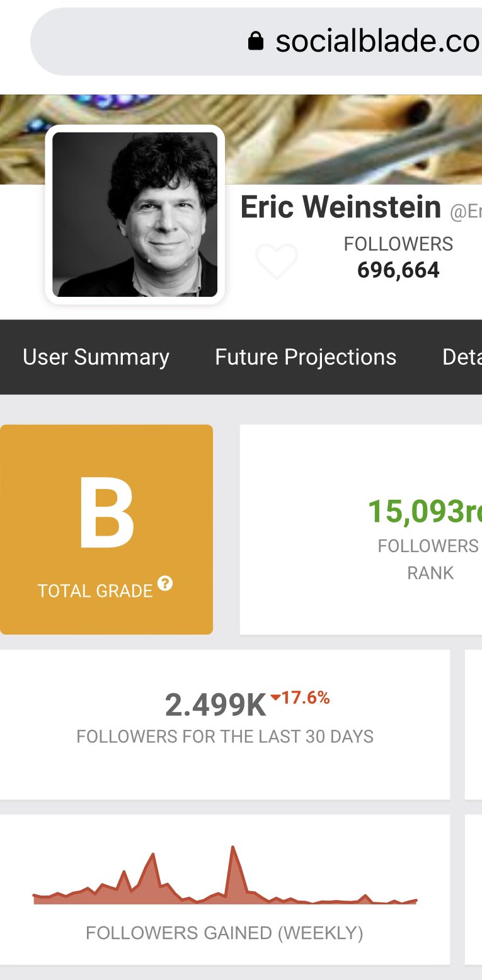Open Eric Weinstein's profile picture
This screenshot has width=482, height=980.
(x=135, y=214)
